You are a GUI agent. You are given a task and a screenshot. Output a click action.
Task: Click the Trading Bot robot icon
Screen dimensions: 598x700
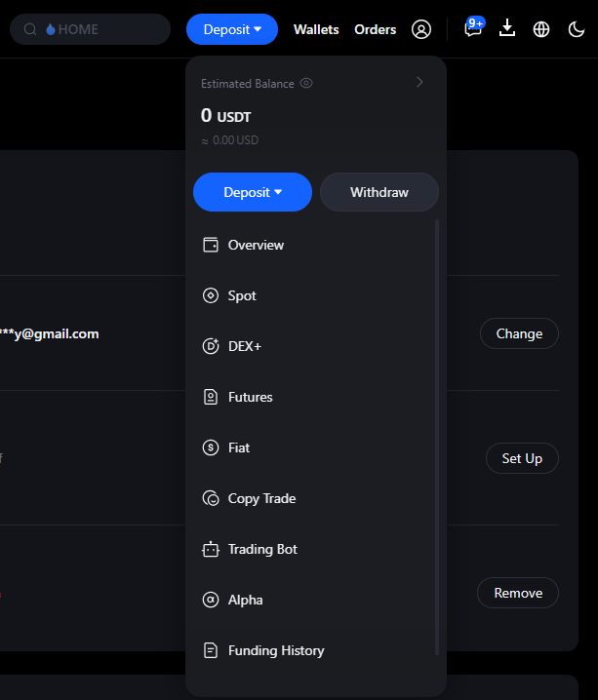click(x=211, y=549)
